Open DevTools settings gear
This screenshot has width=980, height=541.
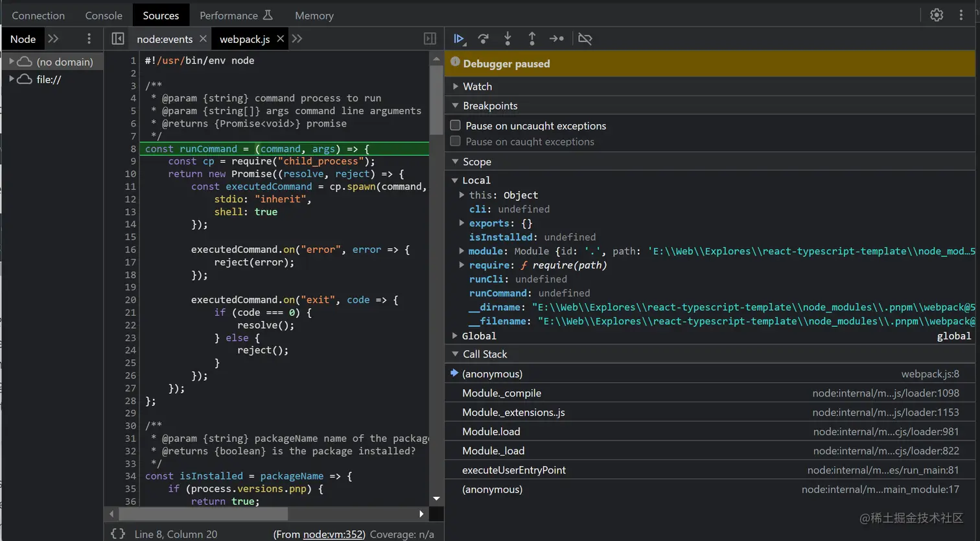click(x=937, y=15)
